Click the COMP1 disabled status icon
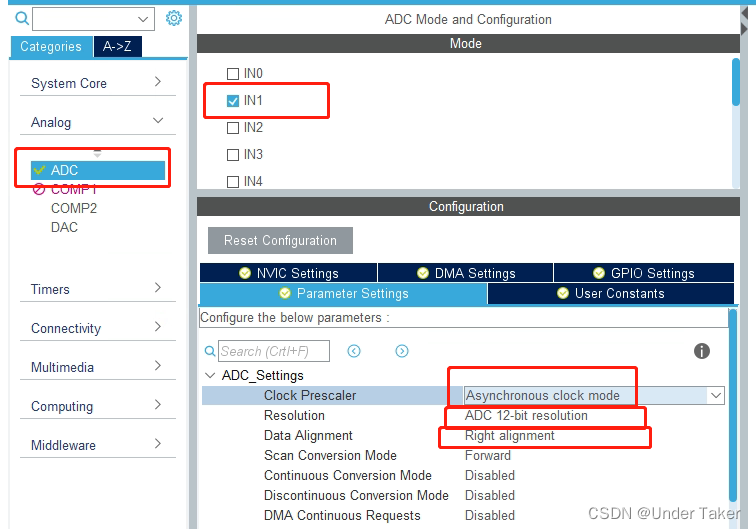 pos(39,189)
